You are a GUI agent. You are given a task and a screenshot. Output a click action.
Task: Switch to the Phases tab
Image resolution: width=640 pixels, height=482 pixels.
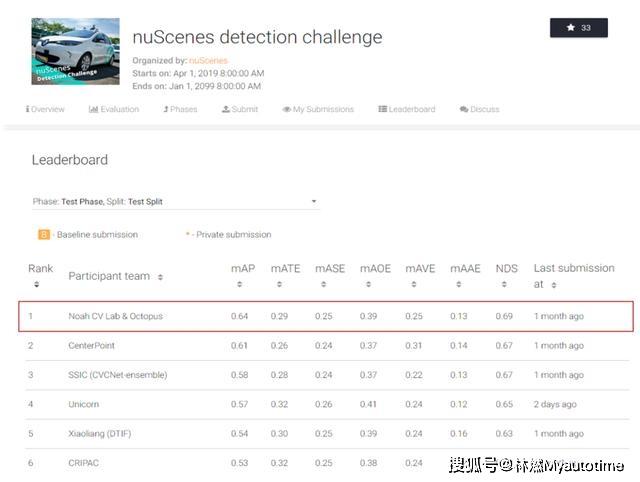pos(180,109)
